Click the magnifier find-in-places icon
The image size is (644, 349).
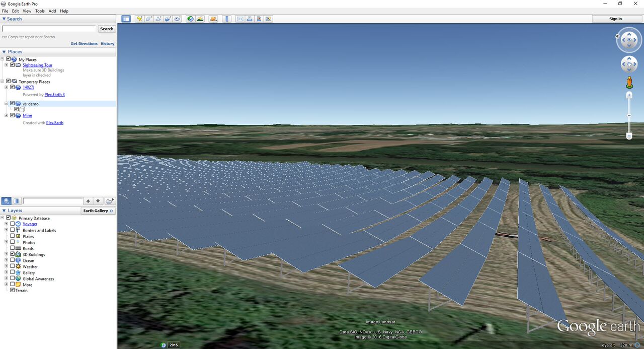click(x=7, y=201)
